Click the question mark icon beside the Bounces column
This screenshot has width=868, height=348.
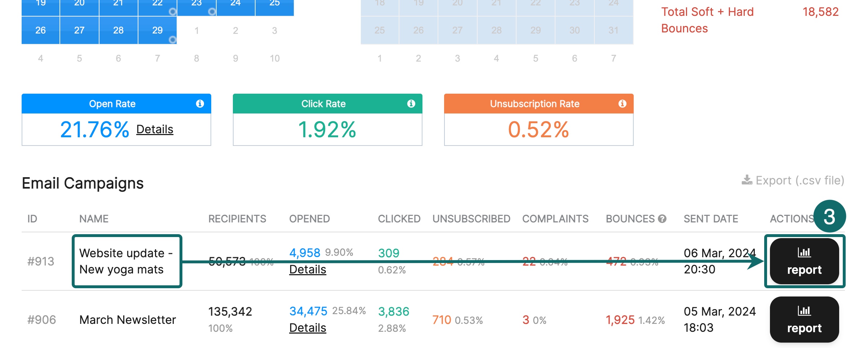(x=663, y=218)
